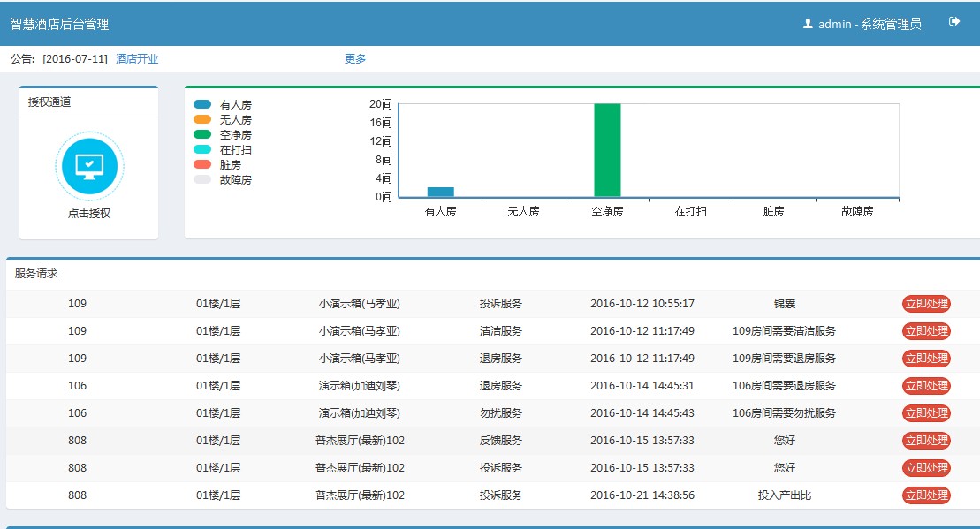The width and height of the screenshot is (980, 529).
Task: Click 更多 to view more announcements
Action: click(355, 59)
